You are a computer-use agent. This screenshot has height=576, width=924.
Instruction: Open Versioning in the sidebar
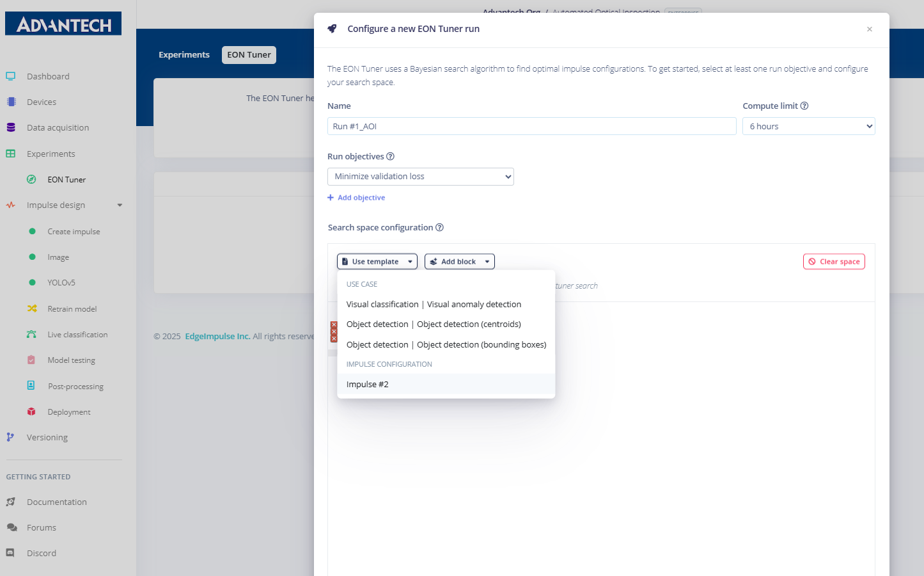(x=47, y=438)
